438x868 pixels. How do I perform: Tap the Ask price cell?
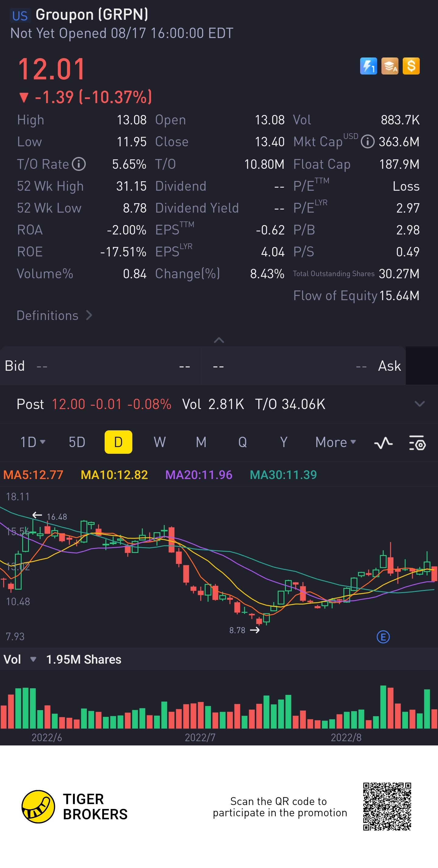(304, 366)
